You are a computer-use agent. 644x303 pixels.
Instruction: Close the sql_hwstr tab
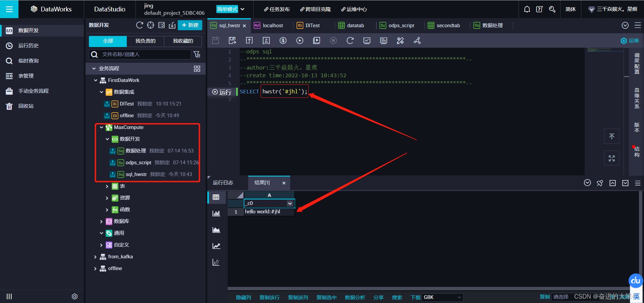[244, 26]
